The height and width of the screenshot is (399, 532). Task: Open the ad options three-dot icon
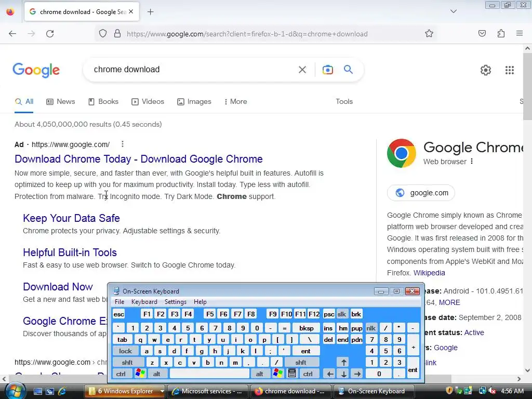(123, 144)
